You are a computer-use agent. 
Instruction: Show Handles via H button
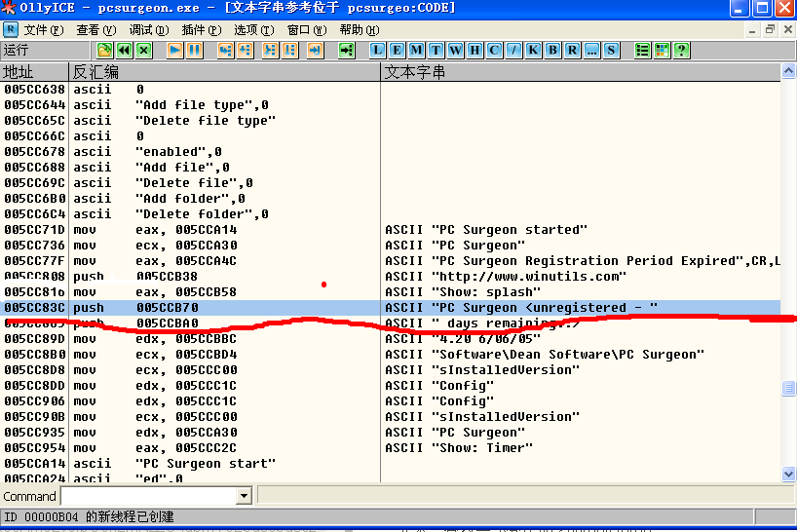[474, 51]
